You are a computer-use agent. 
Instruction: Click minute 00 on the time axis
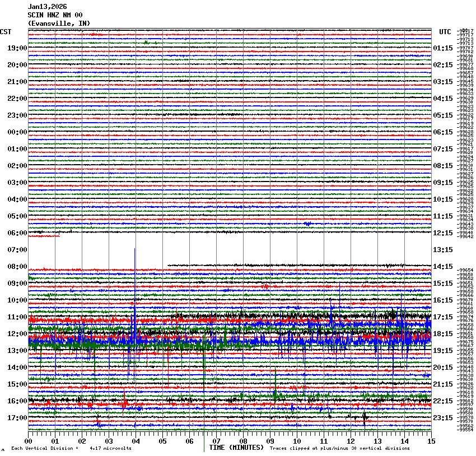click(28, 441)
